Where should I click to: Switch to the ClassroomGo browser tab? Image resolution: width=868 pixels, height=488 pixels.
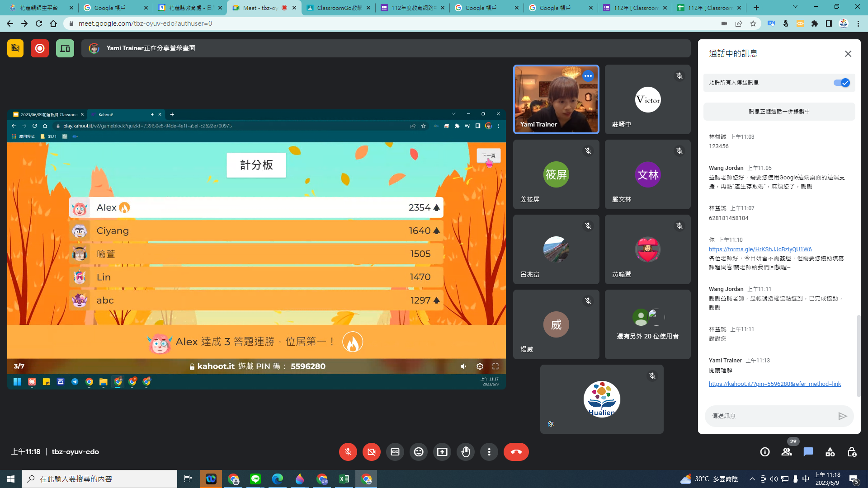pyautogui.click(x=338, y=8)
